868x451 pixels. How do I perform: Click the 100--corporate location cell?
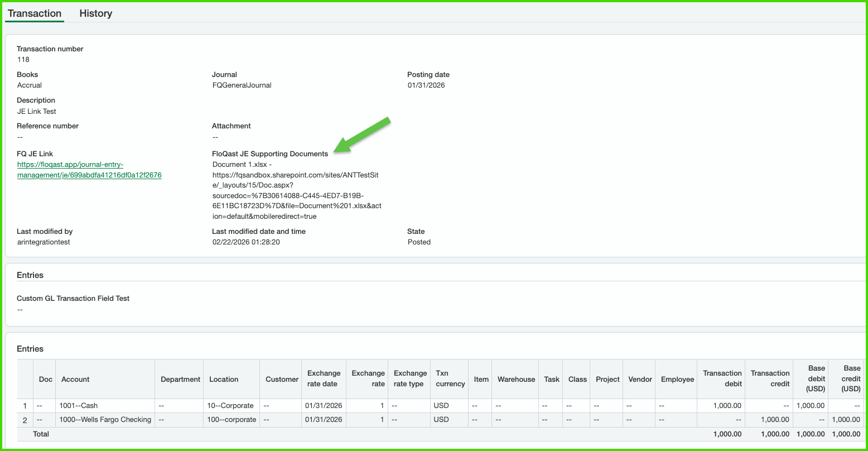pos(232,420)
